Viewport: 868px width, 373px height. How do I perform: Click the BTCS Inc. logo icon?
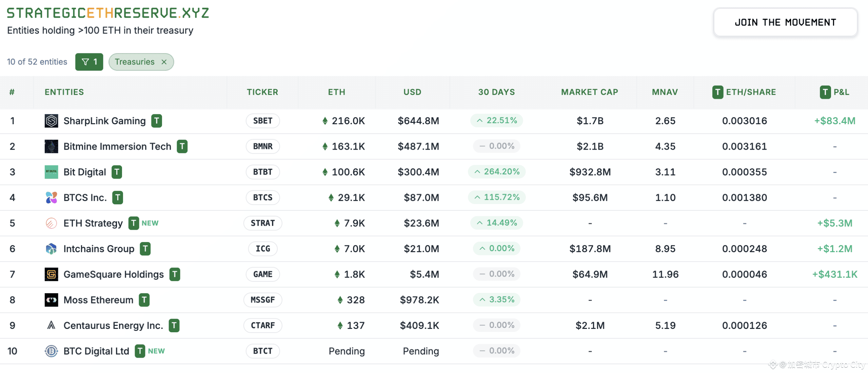tap(51, 198)
